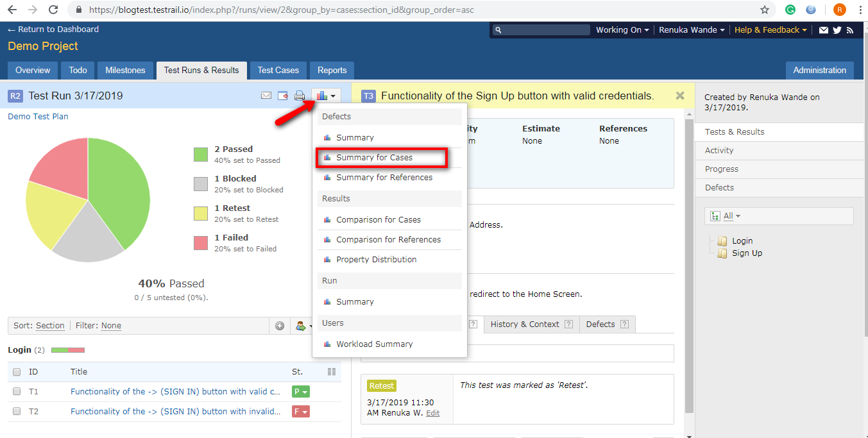Click the search magnifier in the top bar
868x438 pixels.
click(x=498, y=29)
